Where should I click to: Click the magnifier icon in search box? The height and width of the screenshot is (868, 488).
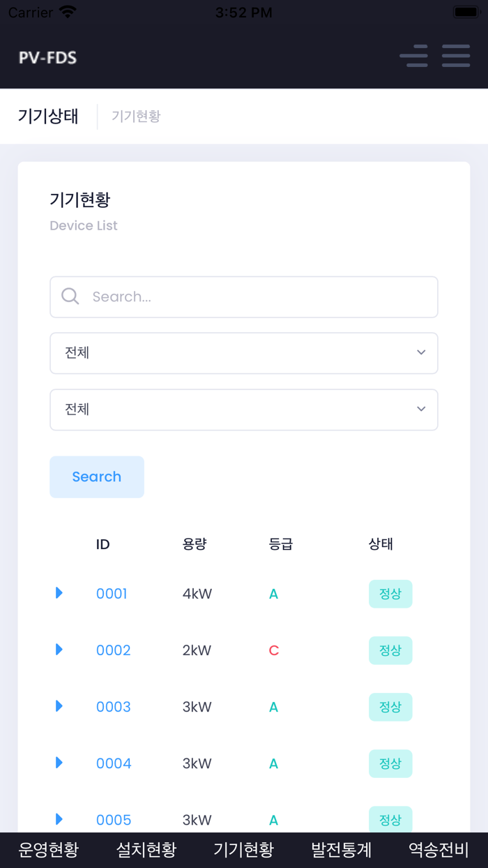tap(70, 297)
